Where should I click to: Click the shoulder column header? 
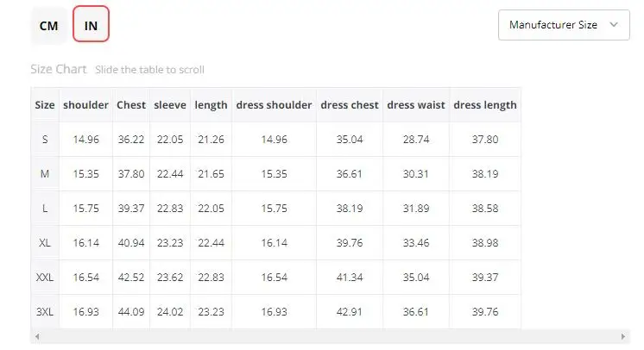[85, 105]
